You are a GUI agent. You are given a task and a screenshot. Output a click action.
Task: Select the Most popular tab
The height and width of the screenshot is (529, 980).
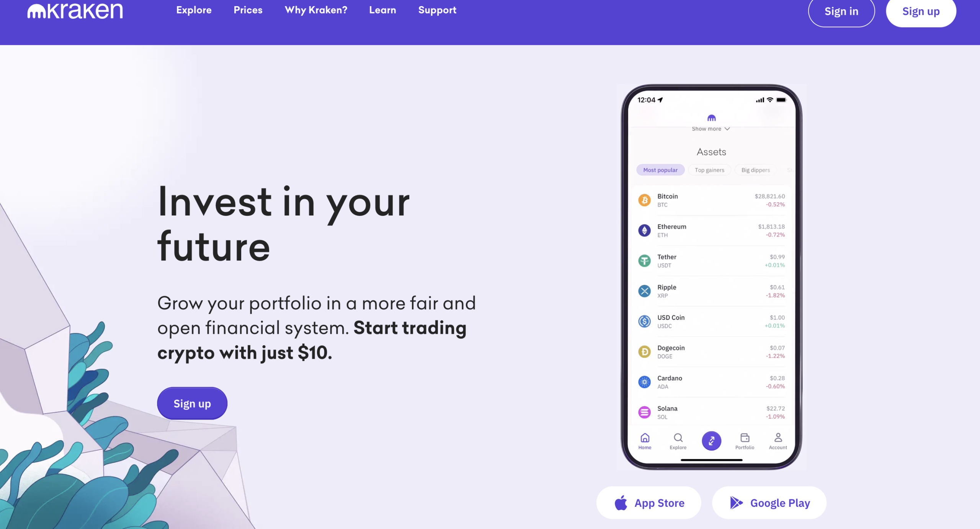tap(660, 170)
